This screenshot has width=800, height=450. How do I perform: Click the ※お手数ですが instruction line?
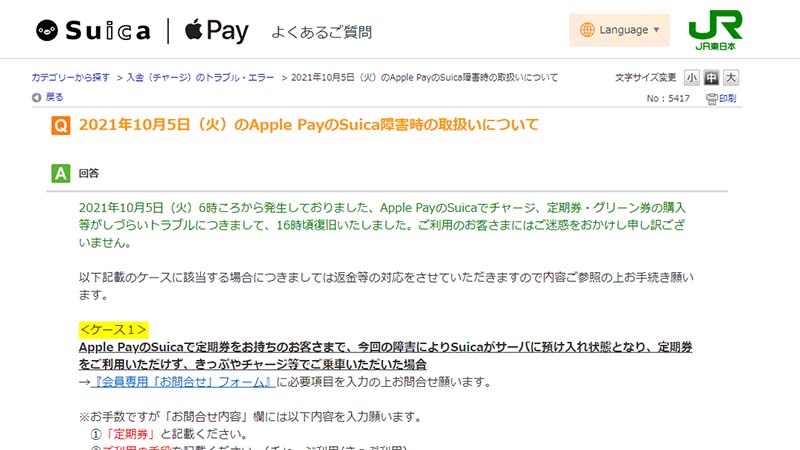coord(252,417)
